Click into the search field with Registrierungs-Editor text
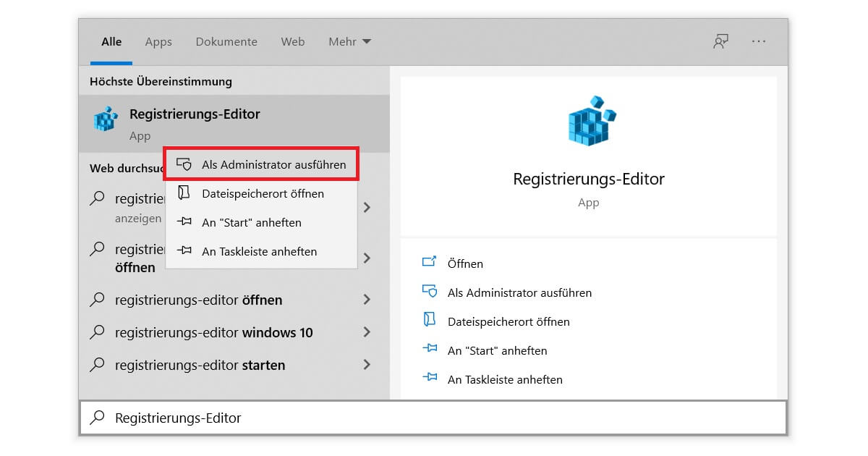This screenshot has height=456, width=868. pos(434,418)
